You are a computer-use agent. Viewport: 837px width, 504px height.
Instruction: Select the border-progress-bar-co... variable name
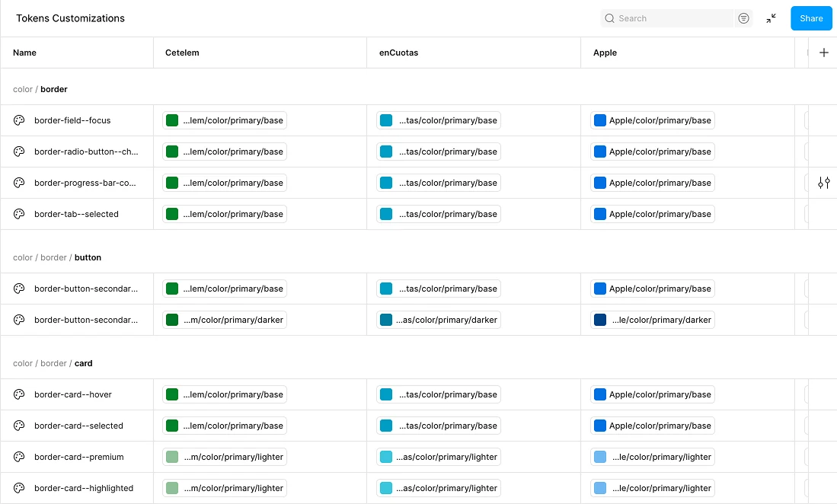tap(85, 183)
